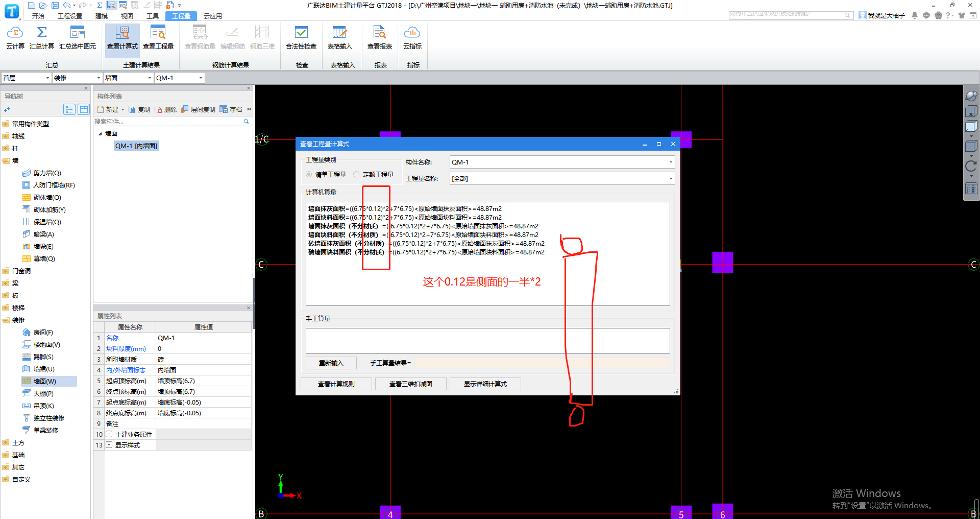980x519 pixels.
Task: Open the floor dropdown showing 首层
Action: (26, 78)
